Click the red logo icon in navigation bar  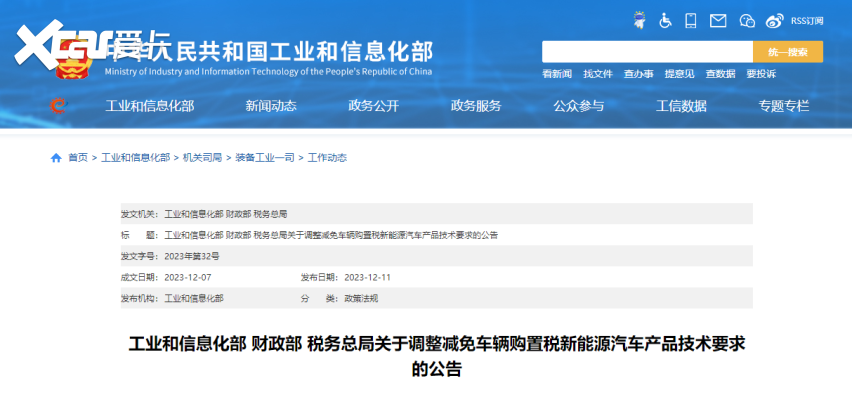[58, 106]
